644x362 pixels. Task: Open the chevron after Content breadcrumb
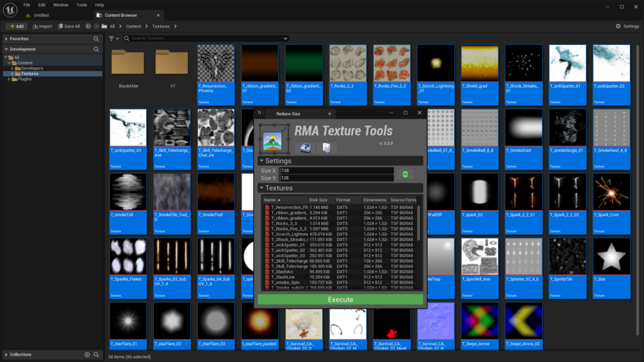coord(147,26)
